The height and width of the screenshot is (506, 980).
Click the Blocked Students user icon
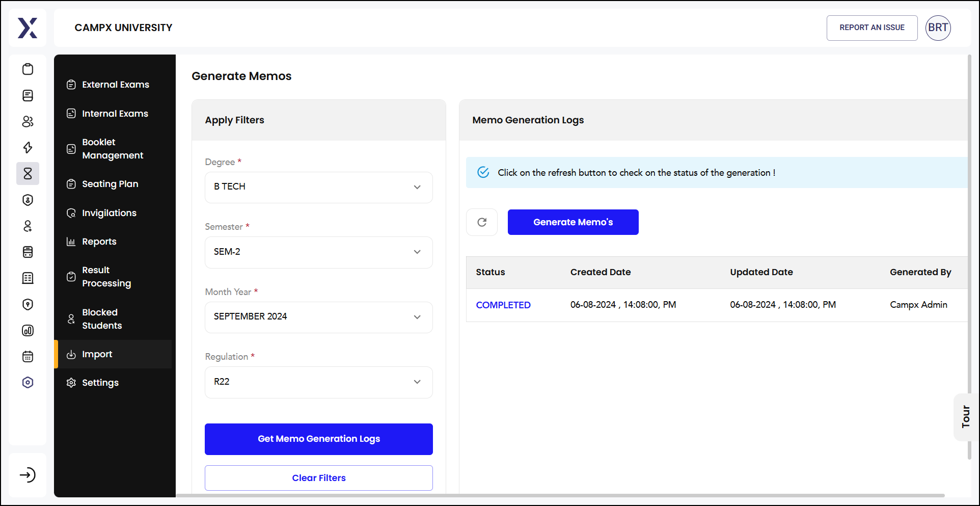click(x=71, y=319)
